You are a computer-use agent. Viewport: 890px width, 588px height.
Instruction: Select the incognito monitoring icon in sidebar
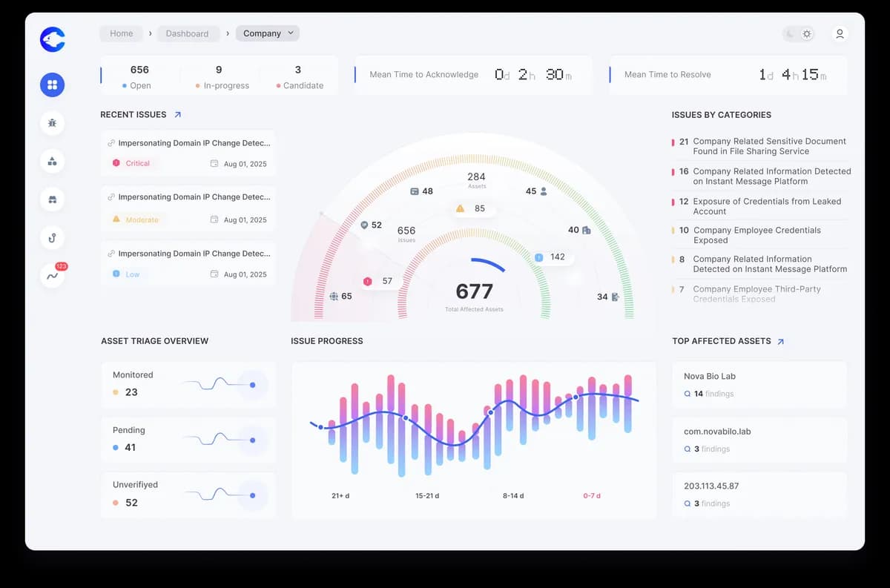[x=52, y=199]
